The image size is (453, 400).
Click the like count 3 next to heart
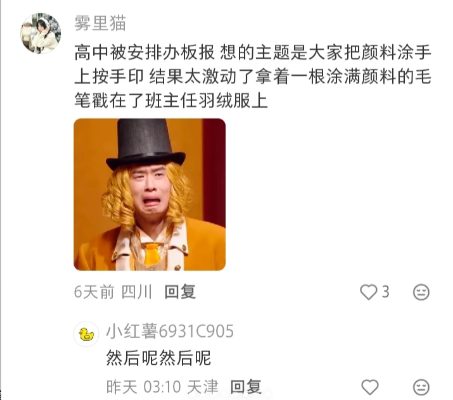386,292
